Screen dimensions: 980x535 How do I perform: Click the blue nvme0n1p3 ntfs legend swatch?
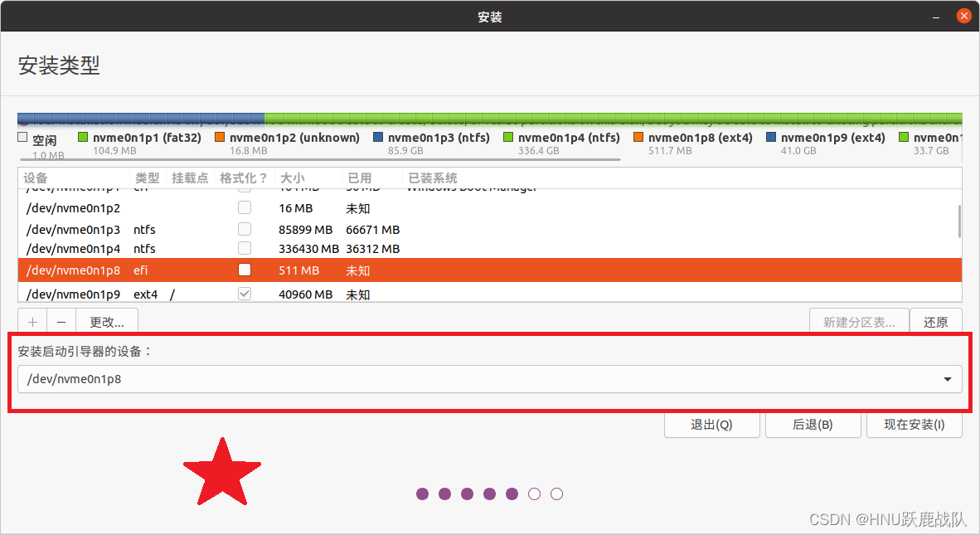(378, 138)
